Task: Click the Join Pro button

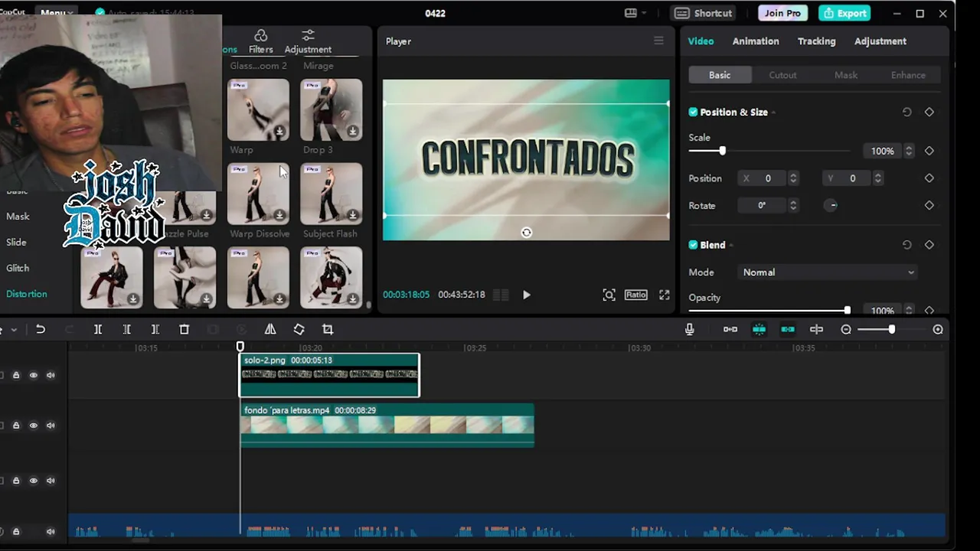Action: pos(782,13)
